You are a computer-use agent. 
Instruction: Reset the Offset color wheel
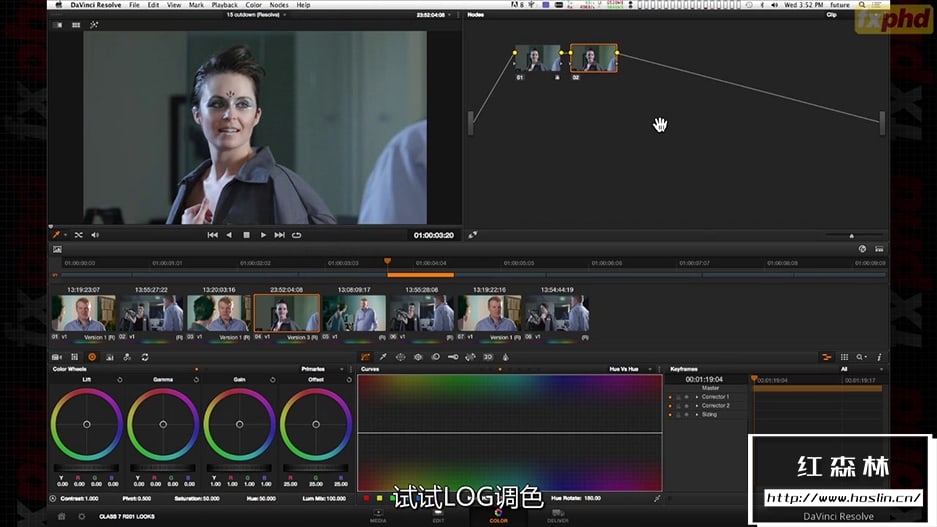pyautogui.click(x=349, y=379)
